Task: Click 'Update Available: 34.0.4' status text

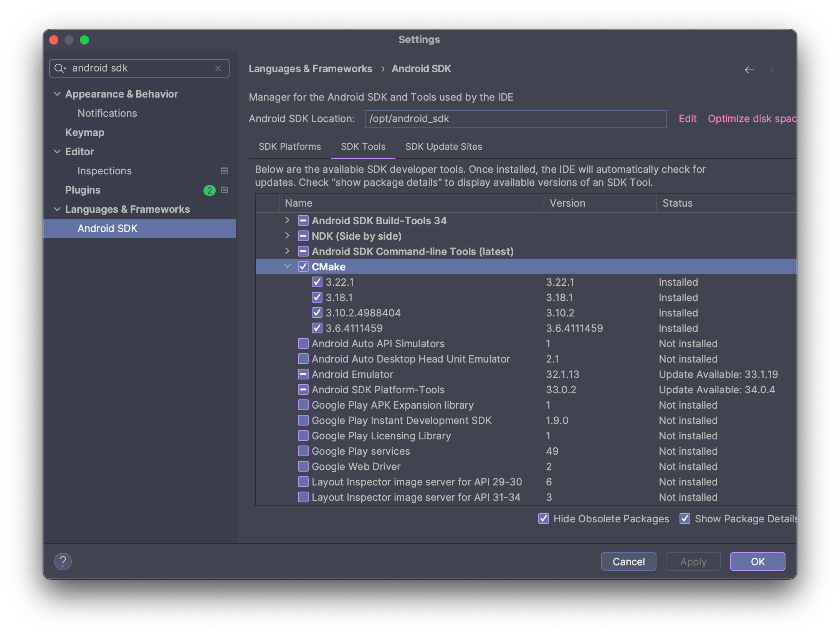Action: click(x=717, y=389)
